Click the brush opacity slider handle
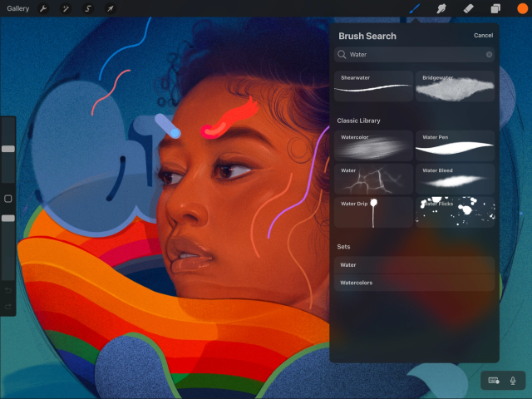 tap(8, 218)
